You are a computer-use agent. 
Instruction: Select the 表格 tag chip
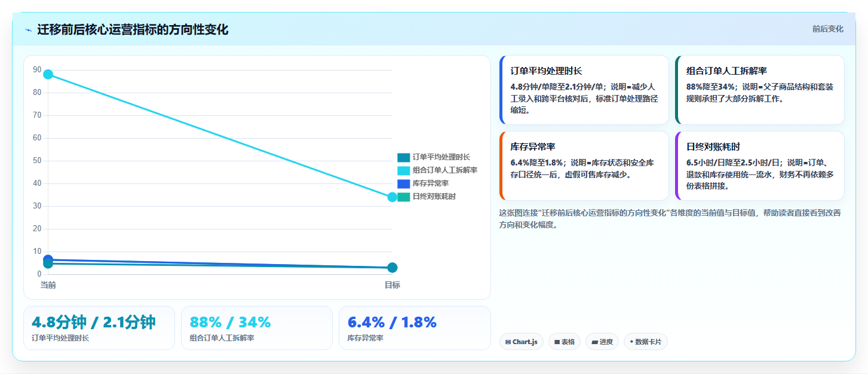pos(564,342)
